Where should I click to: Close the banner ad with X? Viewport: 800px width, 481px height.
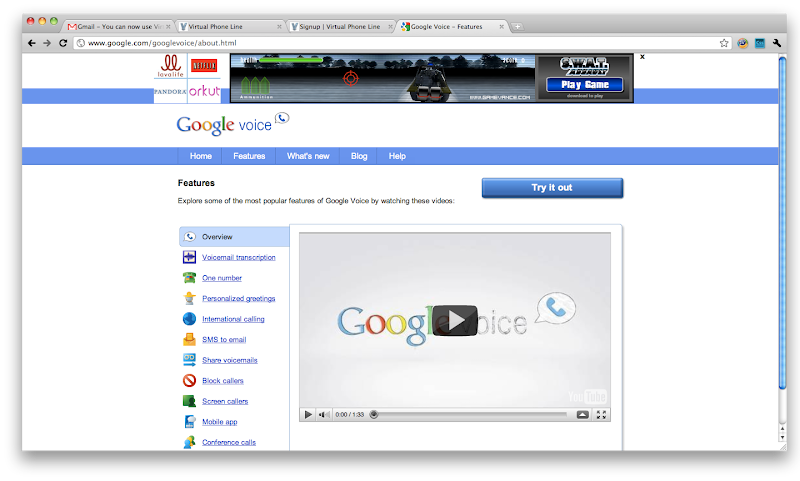click(642, 57)
